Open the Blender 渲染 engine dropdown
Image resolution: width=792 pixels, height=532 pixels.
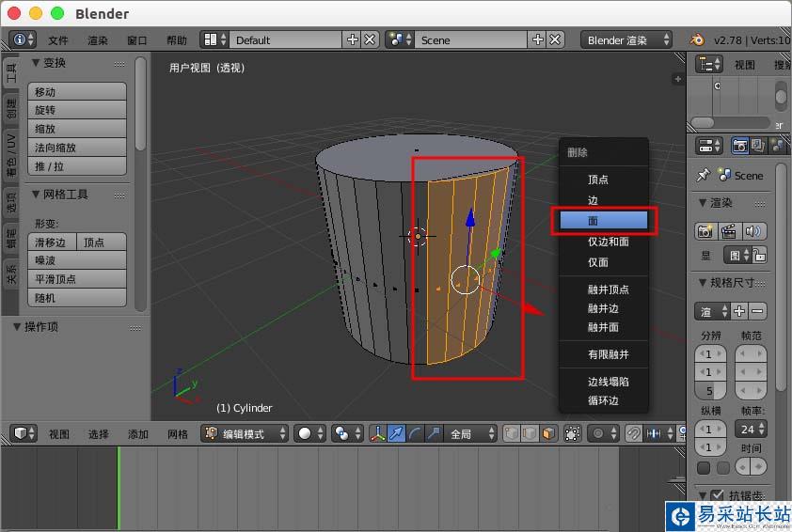[x=626, y=39]
